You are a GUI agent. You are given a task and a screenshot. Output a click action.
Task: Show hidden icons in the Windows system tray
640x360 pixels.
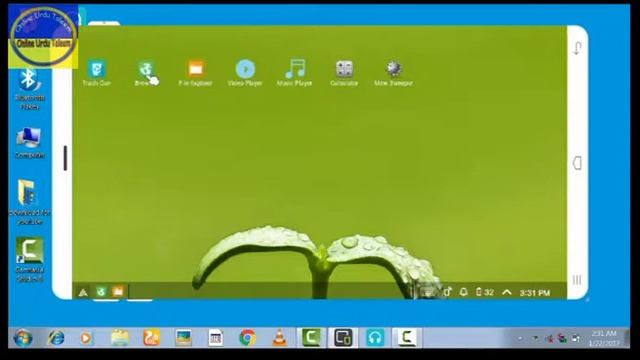(x=520, y=338)
